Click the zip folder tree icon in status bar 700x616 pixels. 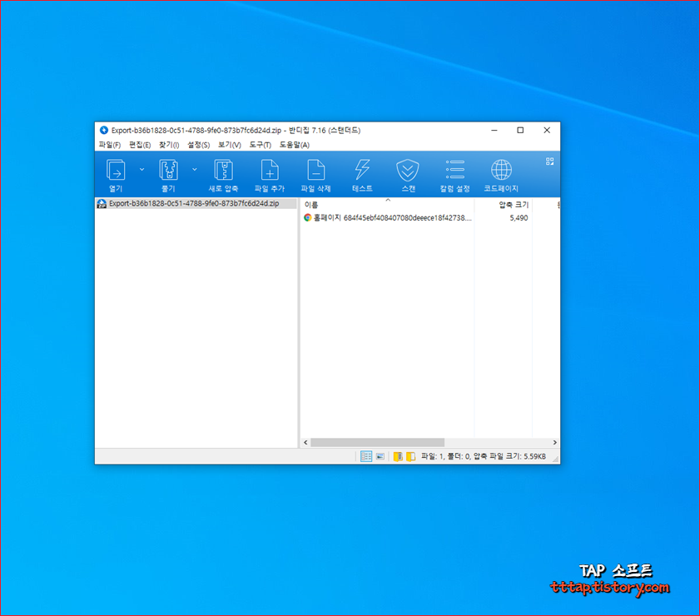[398, 456]
